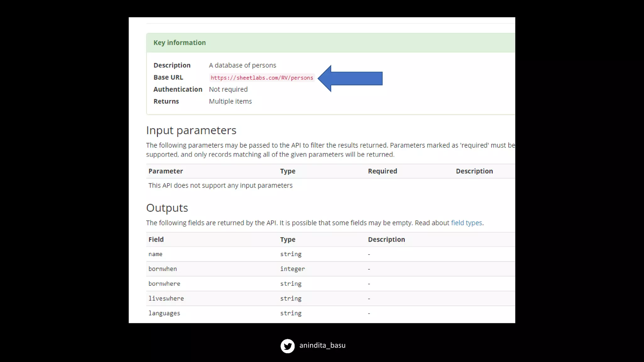Viewport: 644px width, 362px height.
Task: Click the anindita_basu Twitter handle
Action: 322,345
